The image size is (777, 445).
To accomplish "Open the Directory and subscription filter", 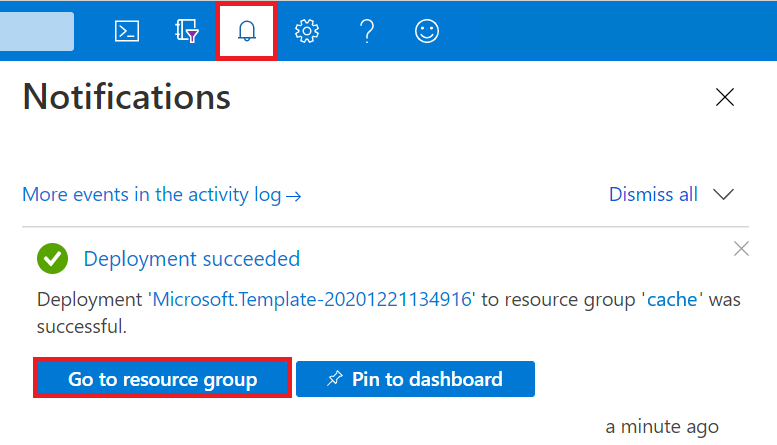I will click(x=187, y=31).
